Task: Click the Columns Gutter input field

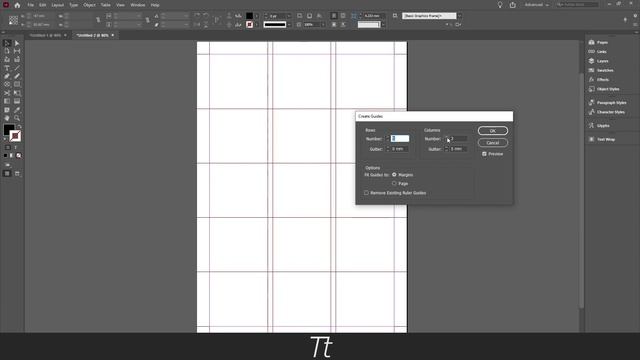Action: [x=458, y=149]
